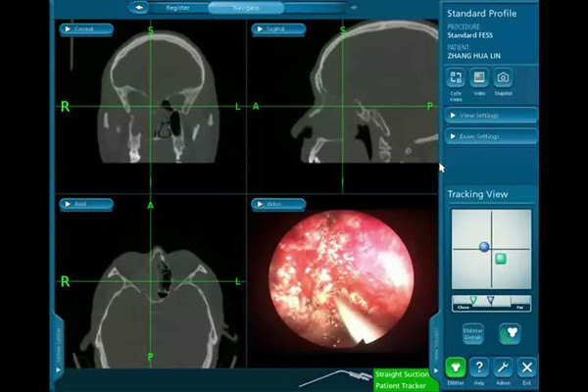Image resolution: width=588 pixels, height=392 pixels.
Task: Expand the View Settings section
Action: [491, 116]
